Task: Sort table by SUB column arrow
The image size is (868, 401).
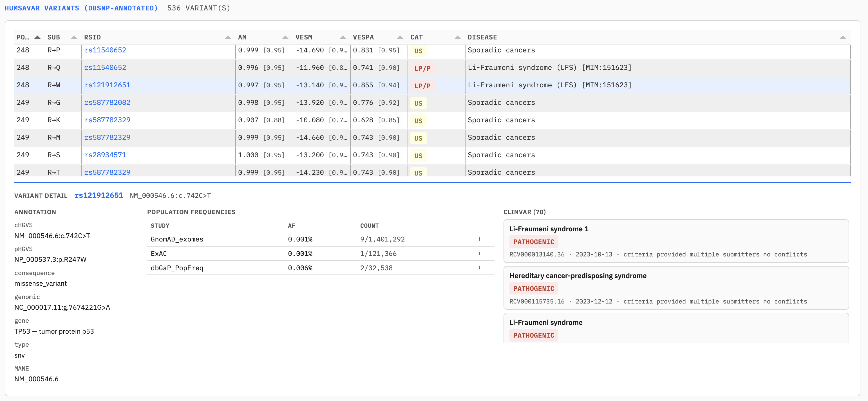Action: tap(74, 37)
